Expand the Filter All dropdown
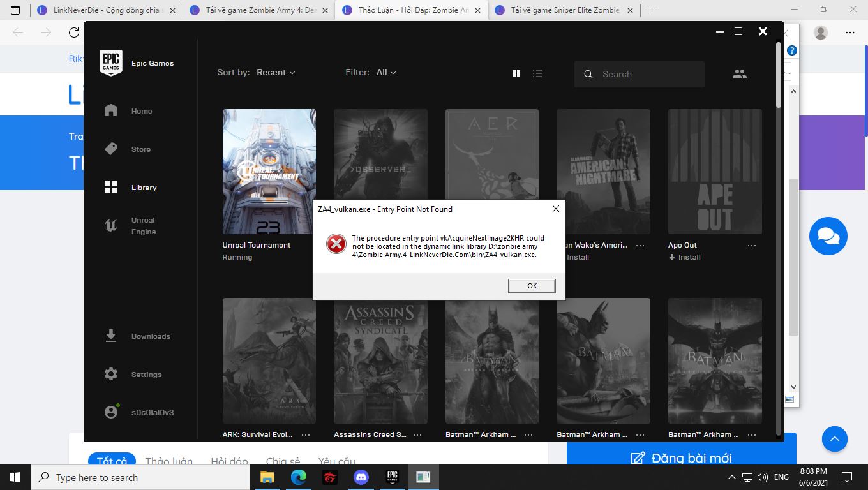 point(385,73)
